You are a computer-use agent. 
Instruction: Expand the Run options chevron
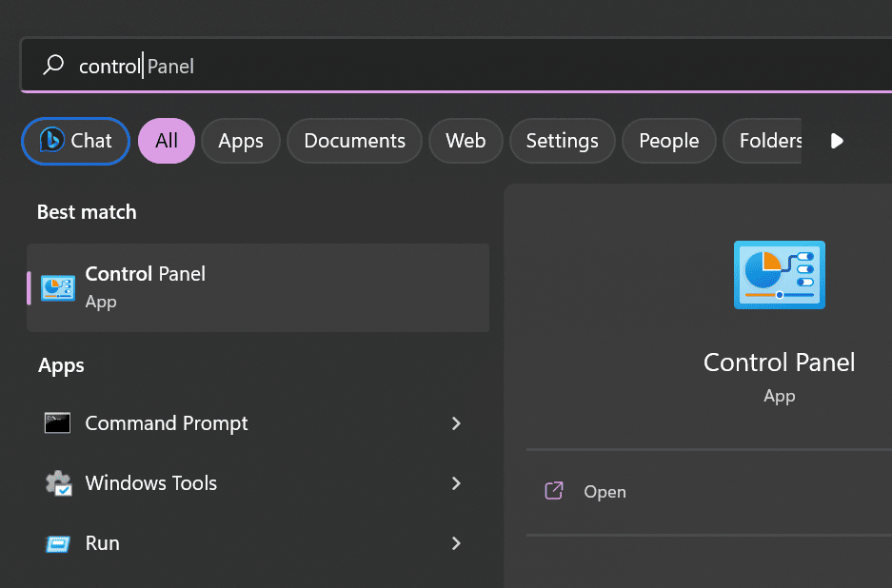[455, 543]
